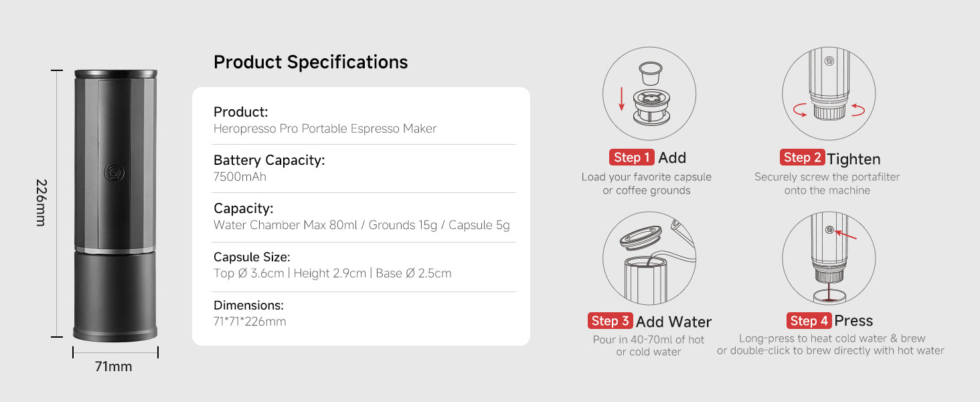The image size is (980, 402).
Task: Click the Step 3 Add Water illustration
Action: (649, 258)
